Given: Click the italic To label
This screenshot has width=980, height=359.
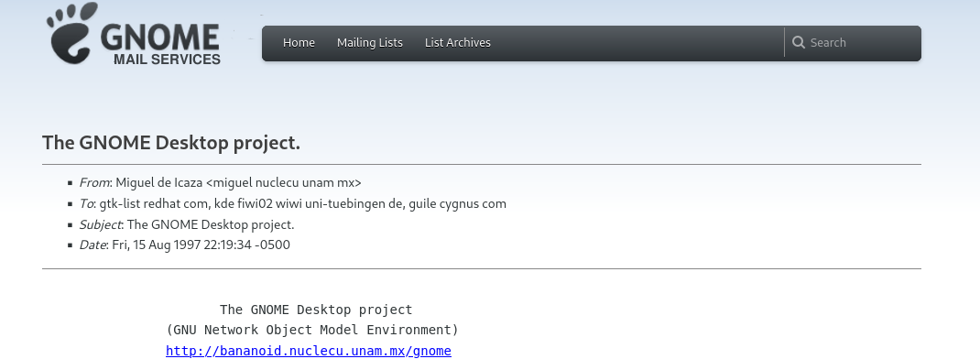Looking at the screenshot, I should [85, 204].
